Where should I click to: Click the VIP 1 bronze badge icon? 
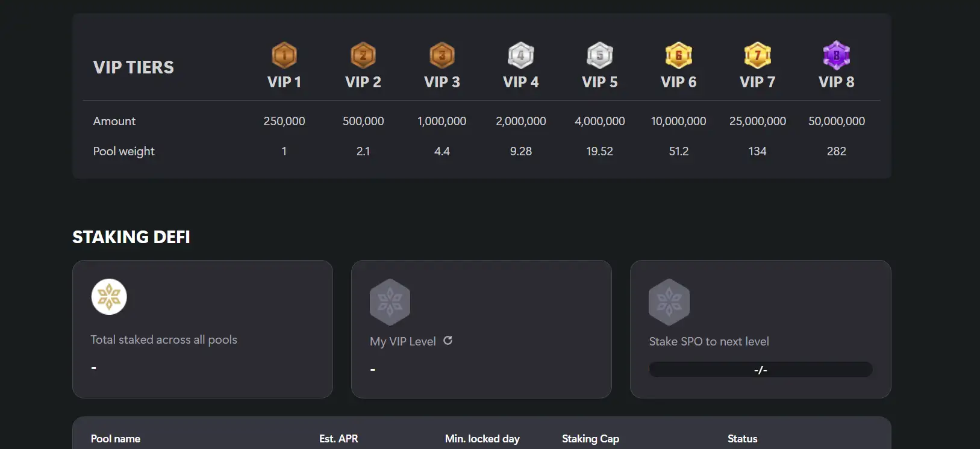pos(284,55)
